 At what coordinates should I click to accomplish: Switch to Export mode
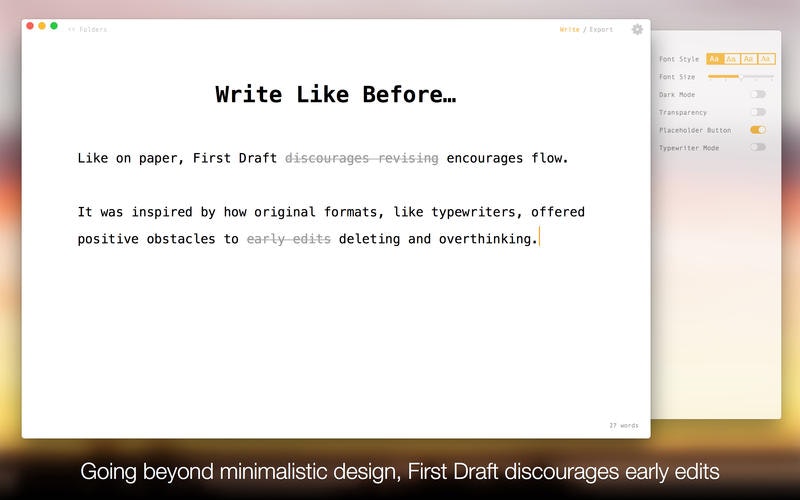601,30
